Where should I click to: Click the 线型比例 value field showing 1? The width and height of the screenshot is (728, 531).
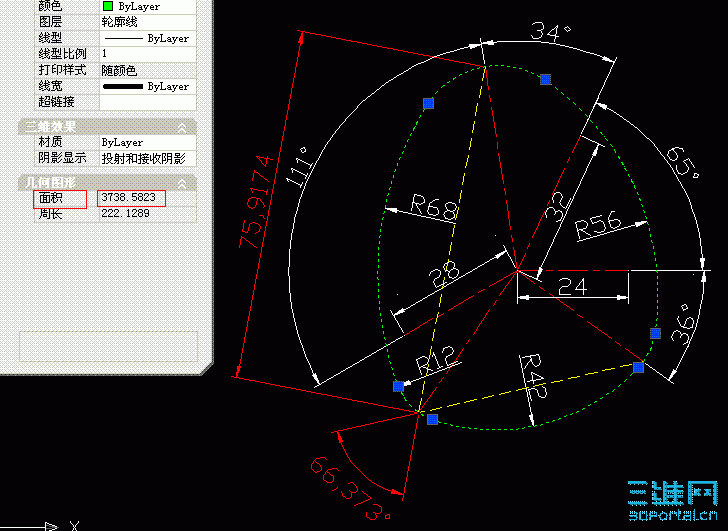click(x=148, y=54)
